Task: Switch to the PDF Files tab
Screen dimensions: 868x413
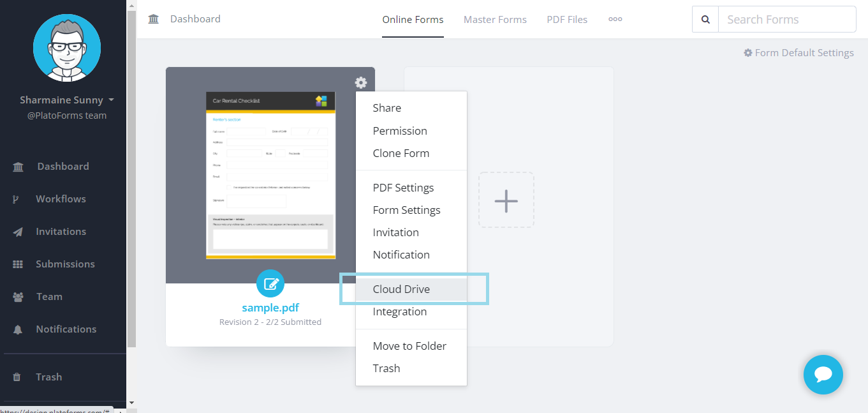Action: [x=567, y=20]
